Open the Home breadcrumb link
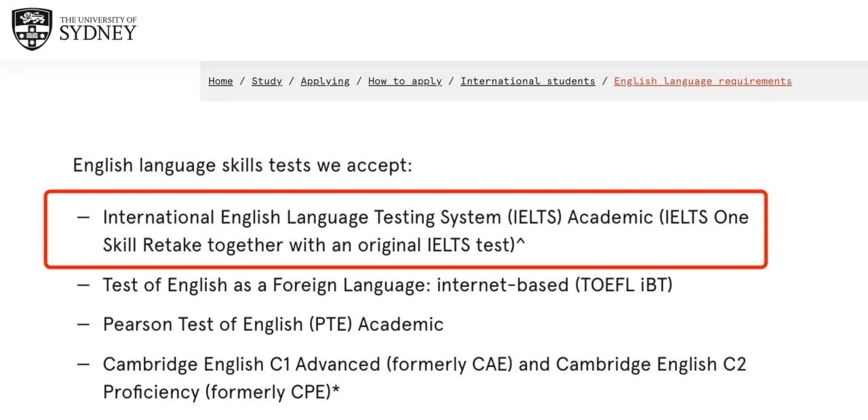The image size is (868, 420). click(x=220, y=81)
